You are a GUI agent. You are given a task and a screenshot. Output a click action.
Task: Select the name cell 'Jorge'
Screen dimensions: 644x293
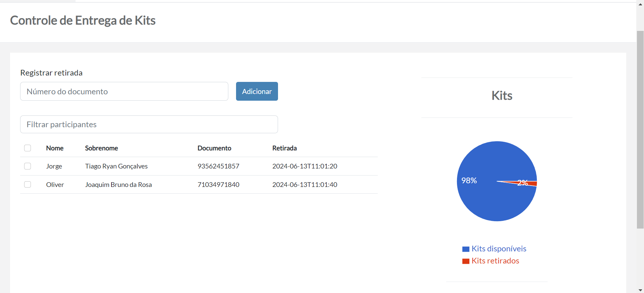pyautogui.click(x=54, y=166)
